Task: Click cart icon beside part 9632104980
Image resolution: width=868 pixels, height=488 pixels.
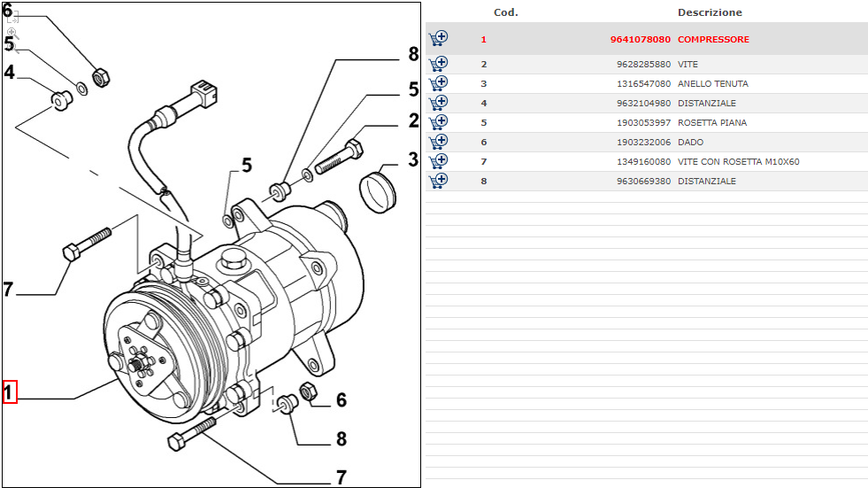Action: pyautogui.click(x=438, y=103)
